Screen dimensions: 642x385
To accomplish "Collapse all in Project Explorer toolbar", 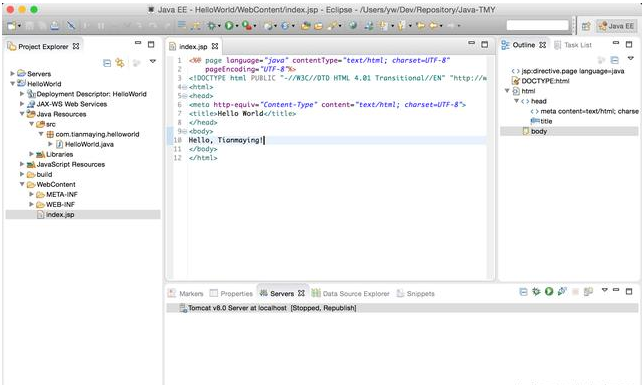I will click(x=107, y=63).
